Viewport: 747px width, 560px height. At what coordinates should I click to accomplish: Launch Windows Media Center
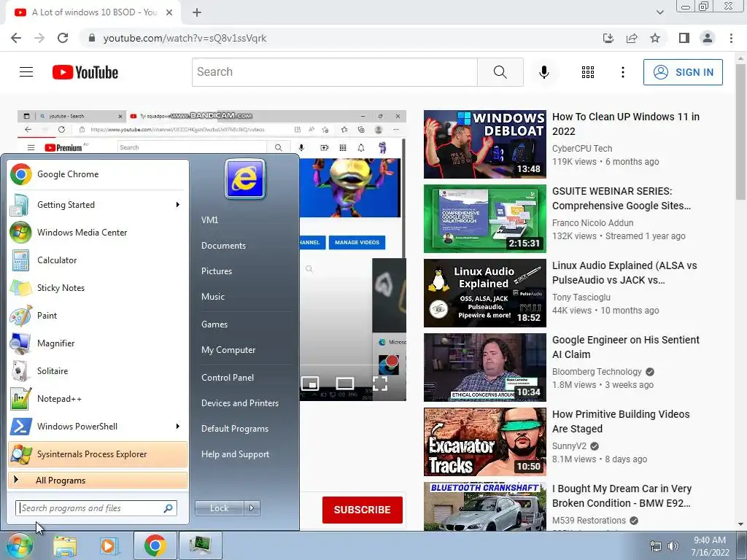pos(98,233)
